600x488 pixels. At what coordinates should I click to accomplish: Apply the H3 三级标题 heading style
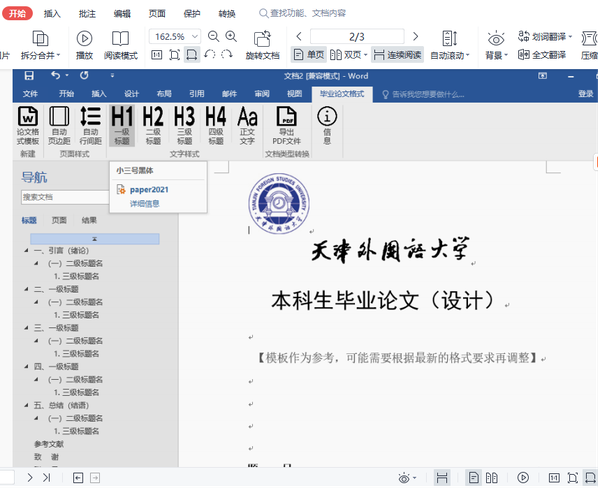pos(184,125)
